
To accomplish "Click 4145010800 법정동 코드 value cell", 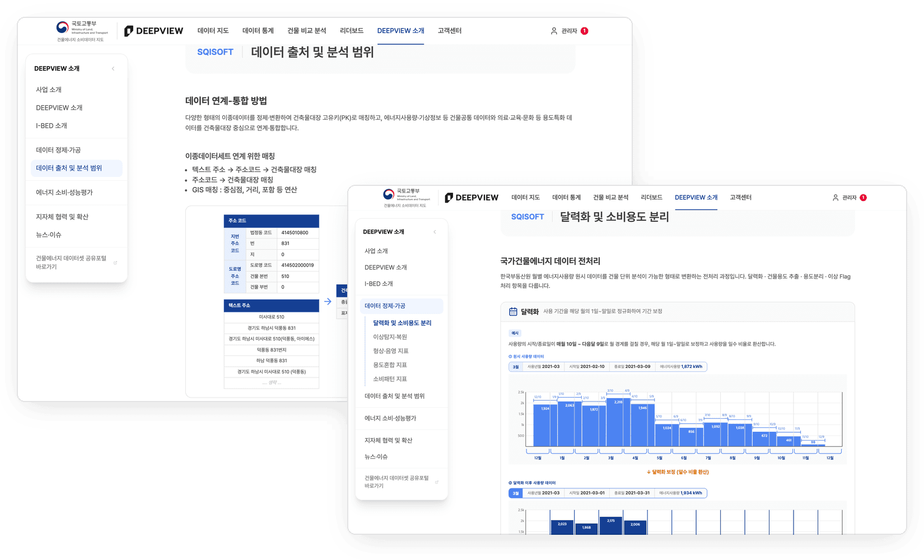I will 298,232.
